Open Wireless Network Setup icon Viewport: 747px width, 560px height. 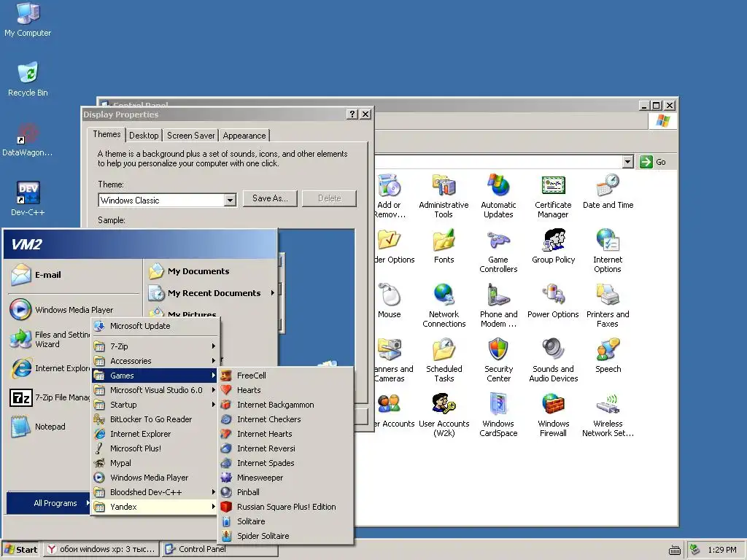(x=608, y=415)
